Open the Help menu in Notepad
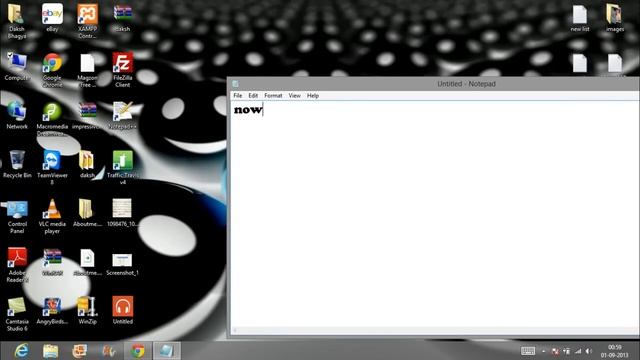Viewport: 640px width, 360px height. (313, 96)
